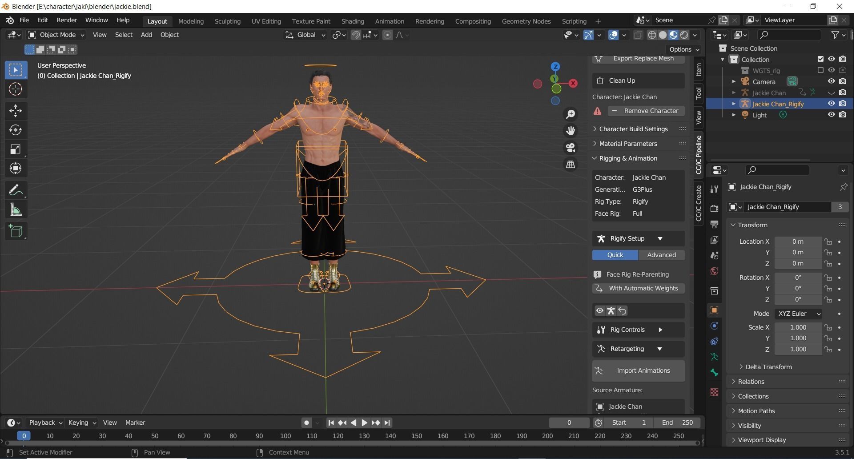The height and width of the screenshot is (459, 868).
Task: Click the viewport zoom magnifier icon
Action: click(x=571, y=114)
